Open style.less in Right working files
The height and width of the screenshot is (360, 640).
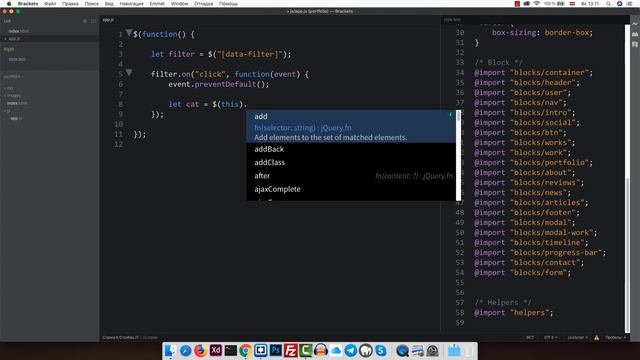click(17, 59)
